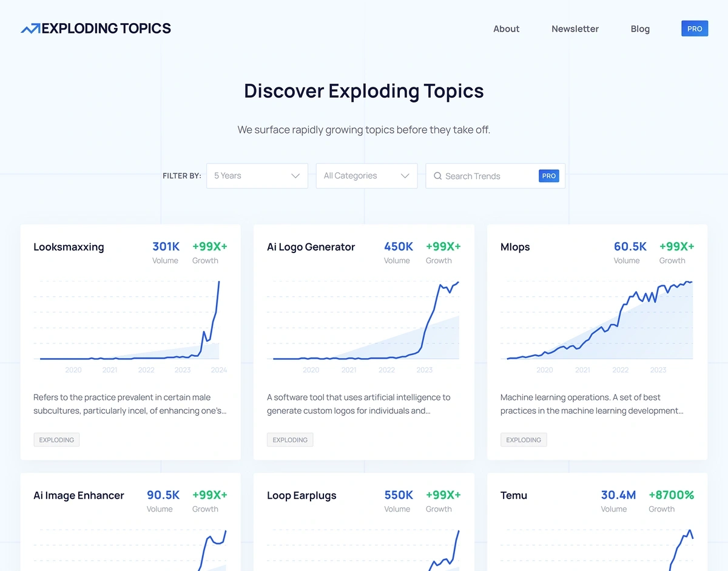The image size is (728, 571).
Task: Open the All Categories dropdown
Action: pyautogui.click(x=367, y=176)
